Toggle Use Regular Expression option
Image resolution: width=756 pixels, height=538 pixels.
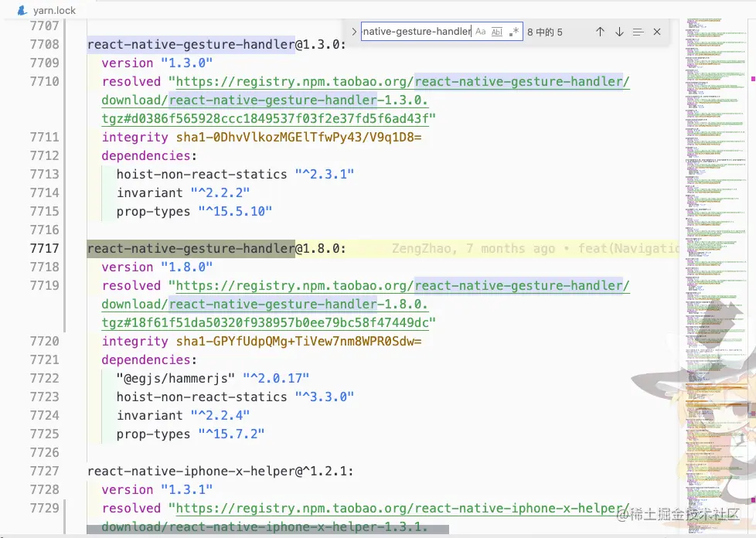coord(513,32)
